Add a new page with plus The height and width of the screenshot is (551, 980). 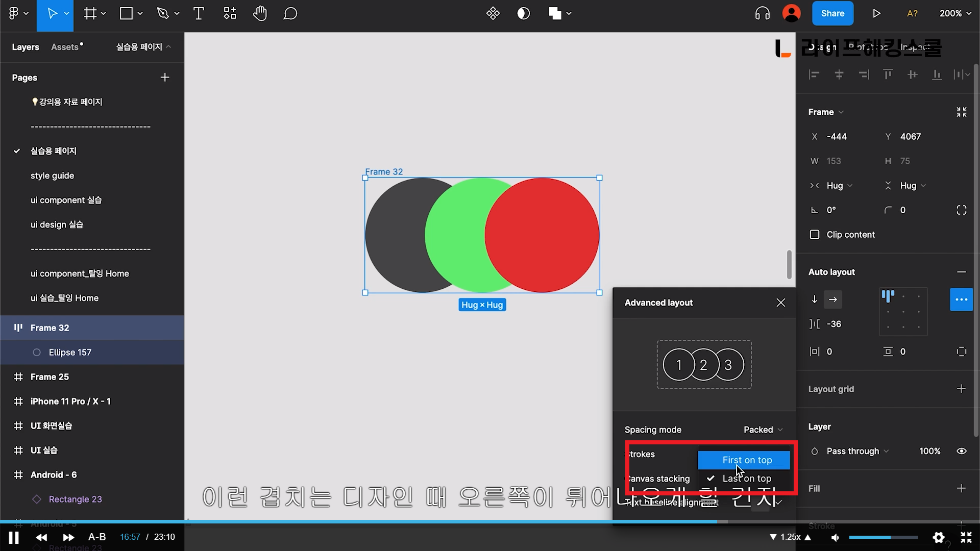pos(164,78)
